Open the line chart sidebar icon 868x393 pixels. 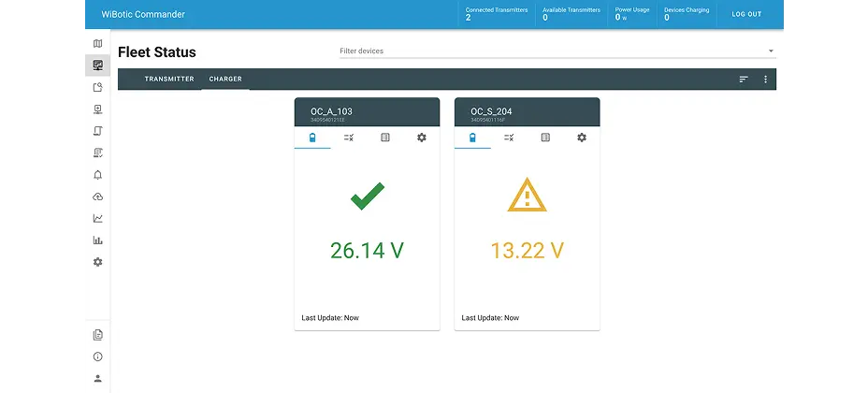click(97, 218)
